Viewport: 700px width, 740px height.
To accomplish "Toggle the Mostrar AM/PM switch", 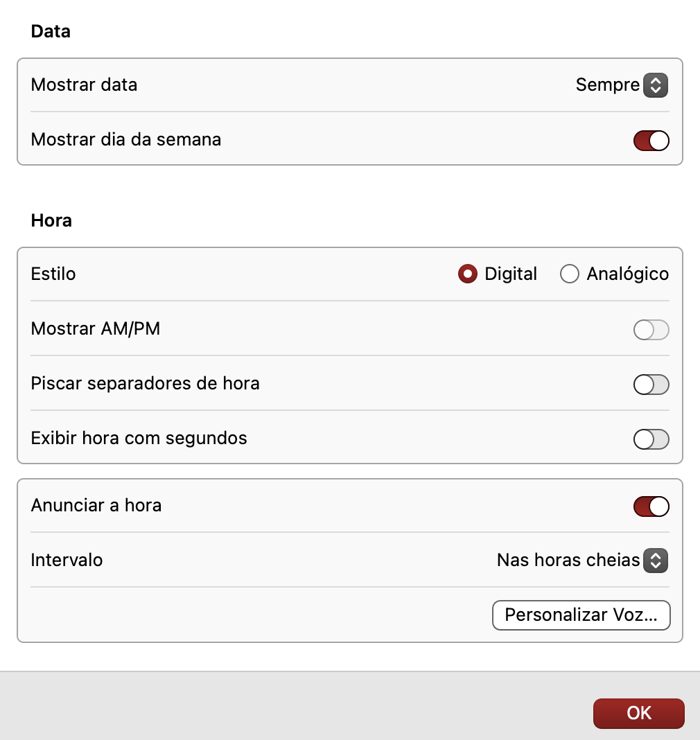I will 651,330.
